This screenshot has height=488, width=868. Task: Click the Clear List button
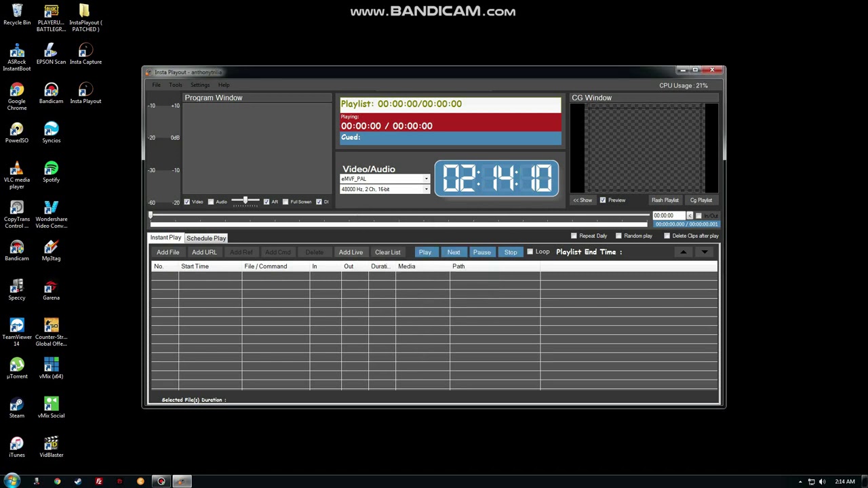pos(388,252)
